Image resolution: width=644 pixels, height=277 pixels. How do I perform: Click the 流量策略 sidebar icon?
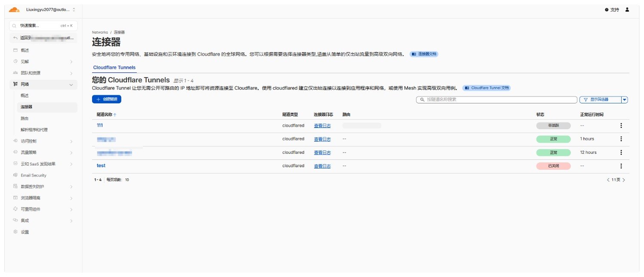tap(15, 152)
